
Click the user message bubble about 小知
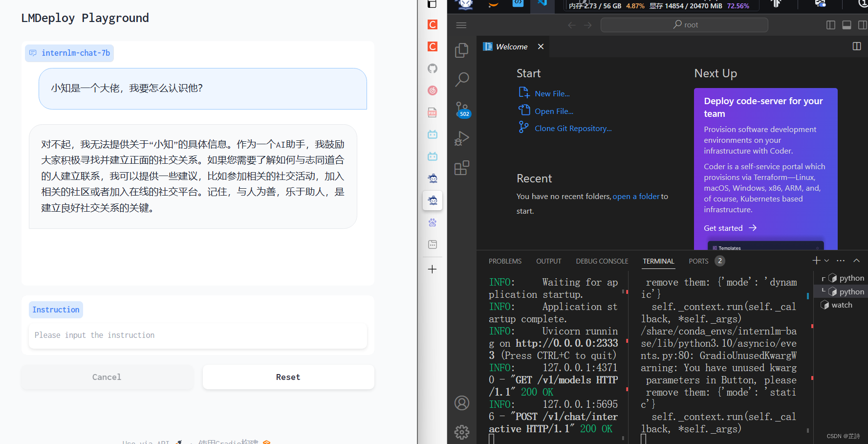pyautogui.click(x=203, y=89)
